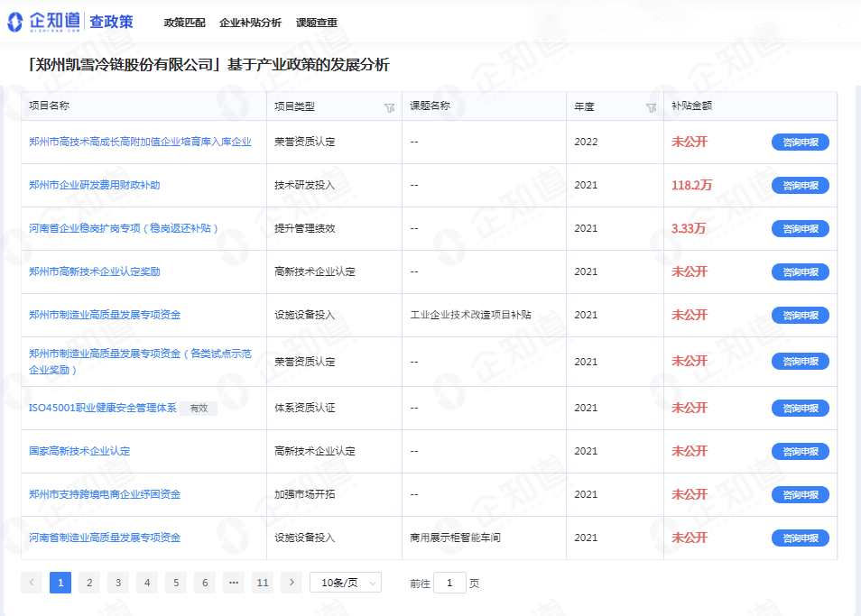Click 咨询申报 for 各类试点示范企业奖励 row
Viewport: 861px width, 616px height.
point(800,362)
